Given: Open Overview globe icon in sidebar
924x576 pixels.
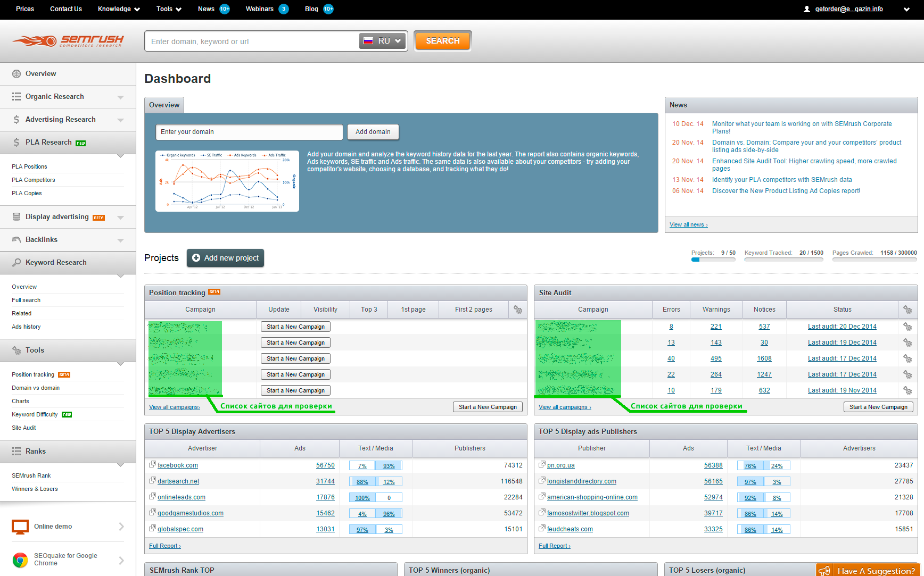Looking at the screenshot, I should pyautogui.click(x=16, y=74).
